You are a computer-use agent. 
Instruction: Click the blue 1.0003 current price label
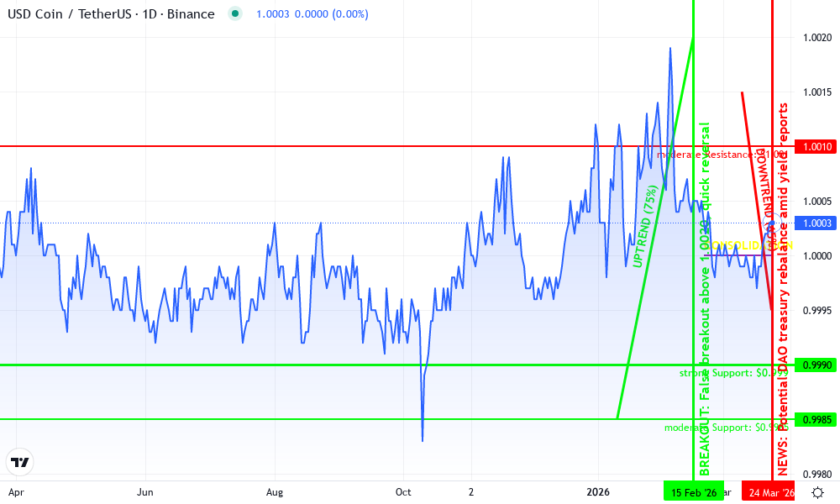click(817, 223)
